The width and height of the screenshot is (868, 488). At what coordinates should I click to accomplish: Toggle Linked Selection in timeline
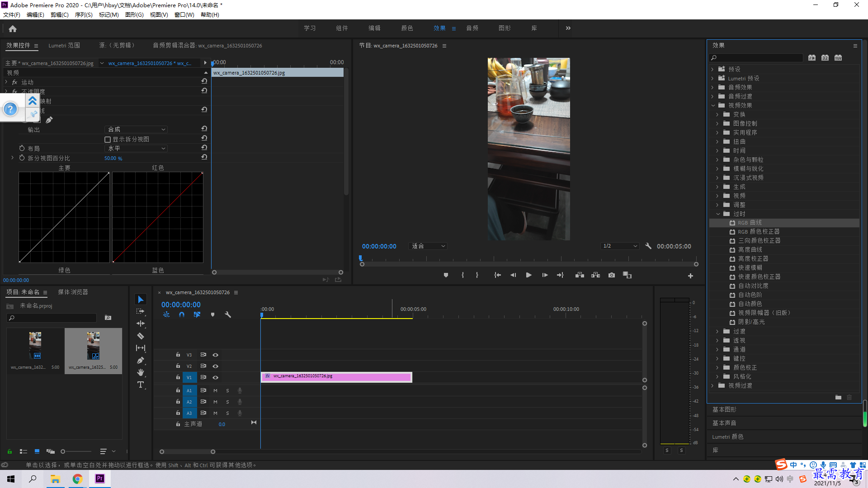197,314
